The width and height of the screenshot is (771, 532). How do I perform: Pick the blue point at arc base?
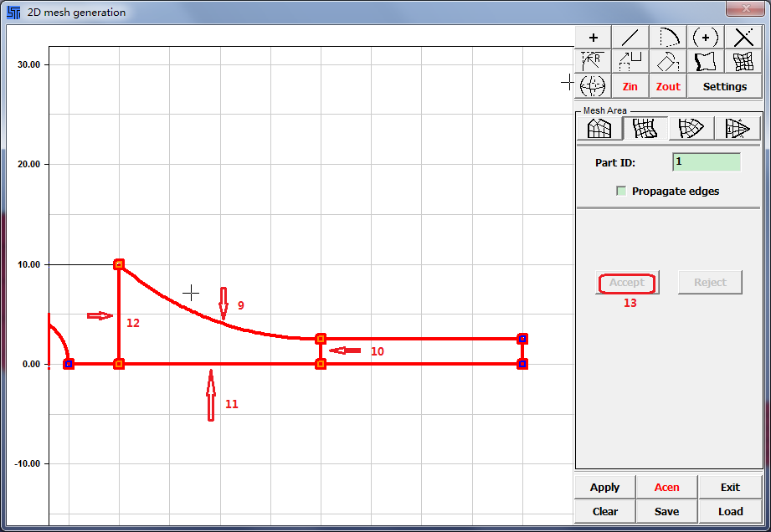coord(69,364)
